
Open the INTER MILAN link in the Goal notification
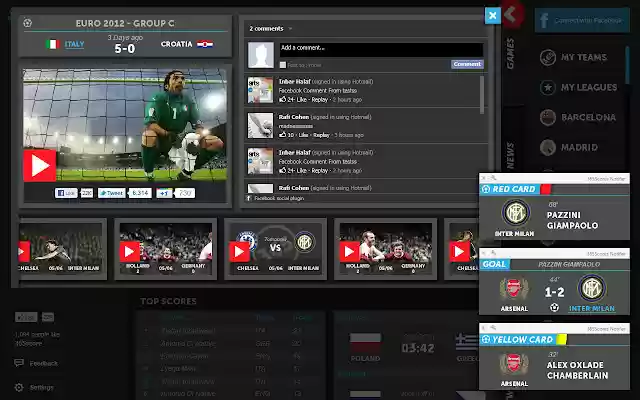click(592, 309)
